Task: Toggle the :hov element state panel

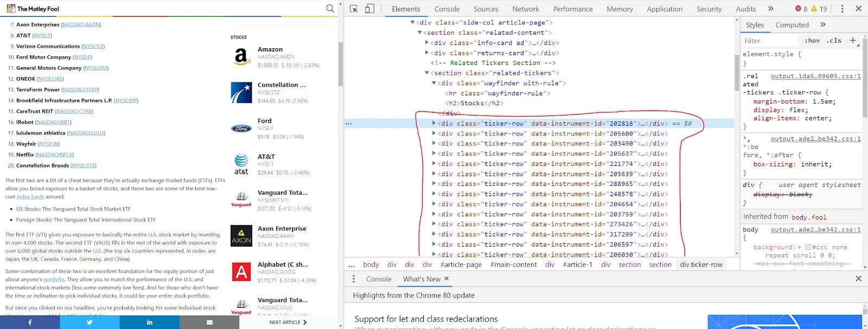Action: pos(812,41)
